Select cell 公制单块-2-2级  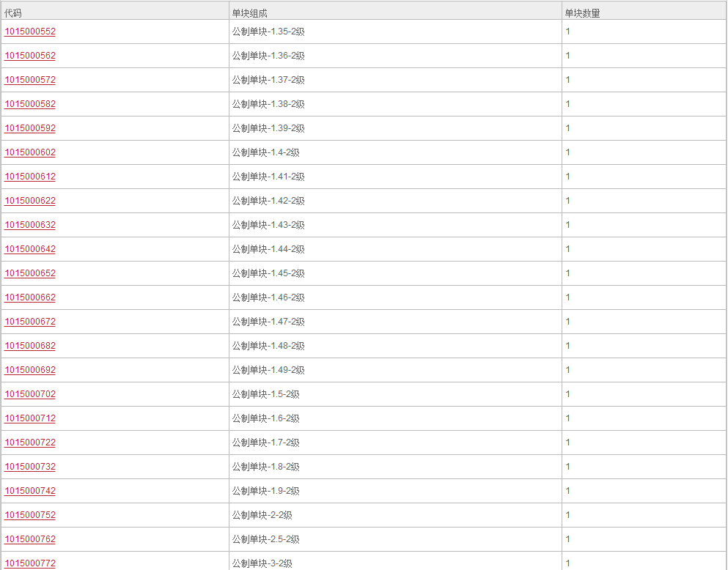point(395,515)
